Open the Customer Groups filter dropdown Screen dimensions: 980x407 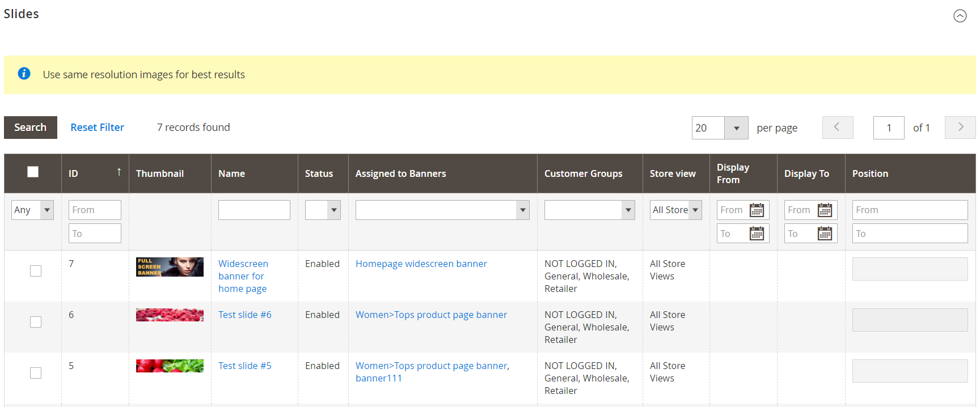click(x=590, y=210)
